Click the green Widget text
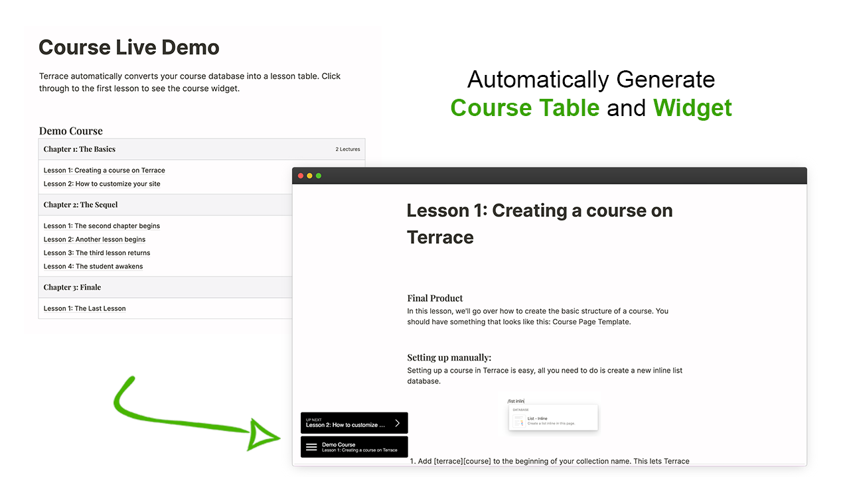 click(692, 107)
